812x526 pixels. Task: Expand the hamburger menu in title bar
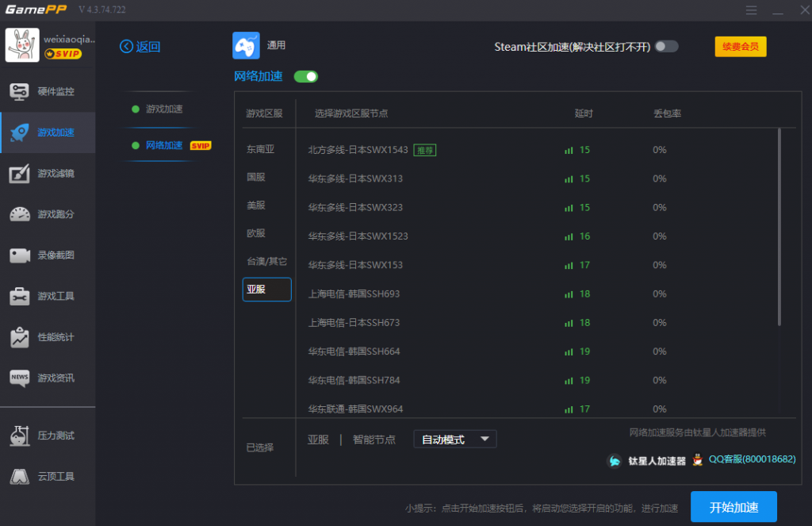point(751,10)
